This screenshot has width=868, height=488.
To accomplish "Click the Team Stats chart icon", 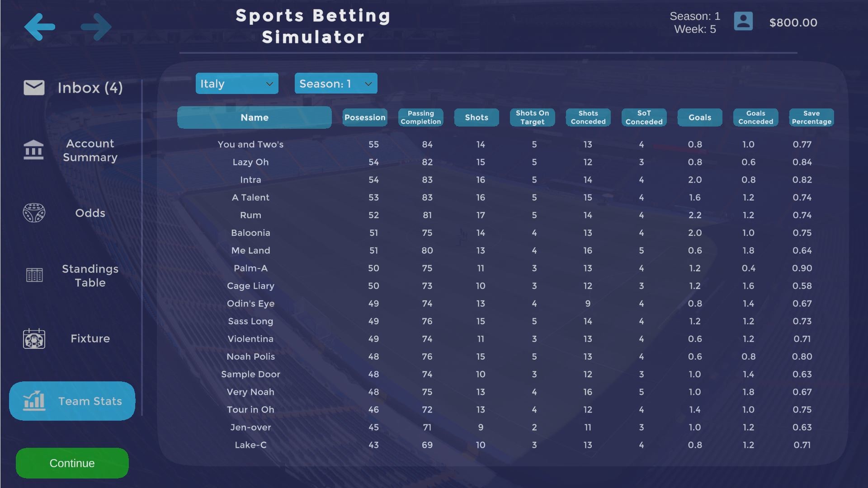I will pyautogui.click(x=34, y=401).
